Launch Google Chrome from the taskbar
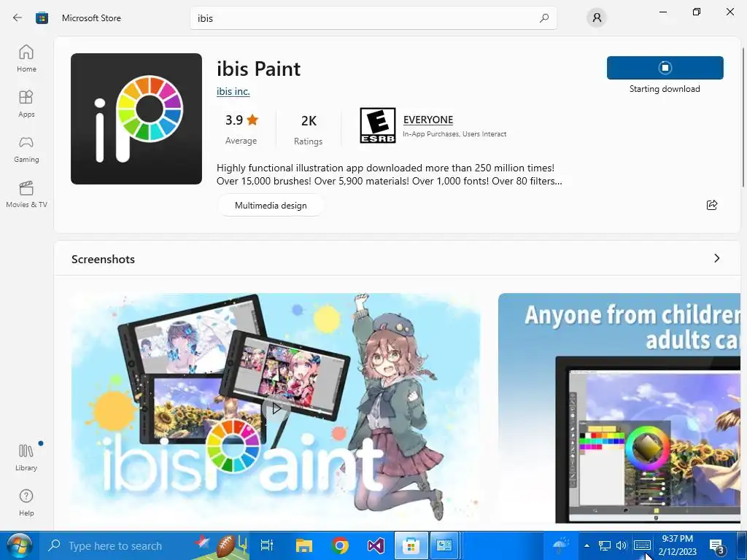The image size is (747, 560). coord(340,545)
